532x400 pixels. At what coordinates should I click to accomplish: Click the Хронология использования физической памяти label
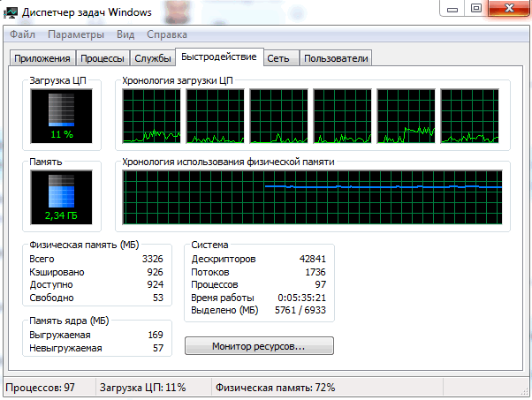pos(228,162)
